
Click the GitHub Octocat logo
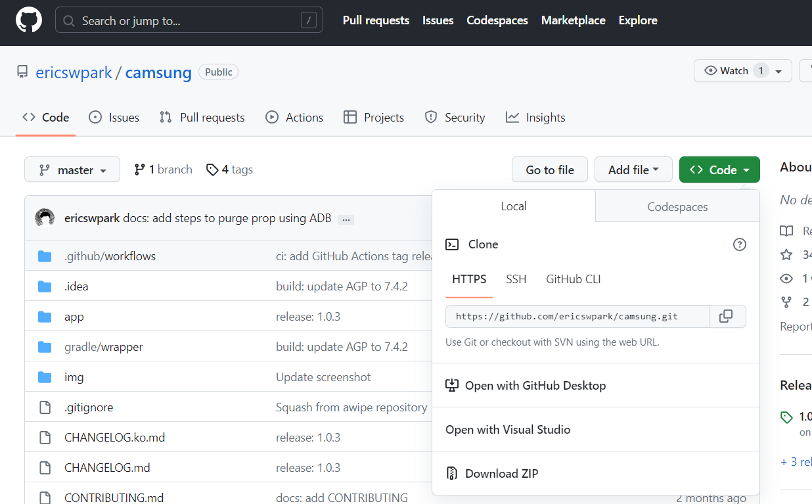click(x=29, y=20)
